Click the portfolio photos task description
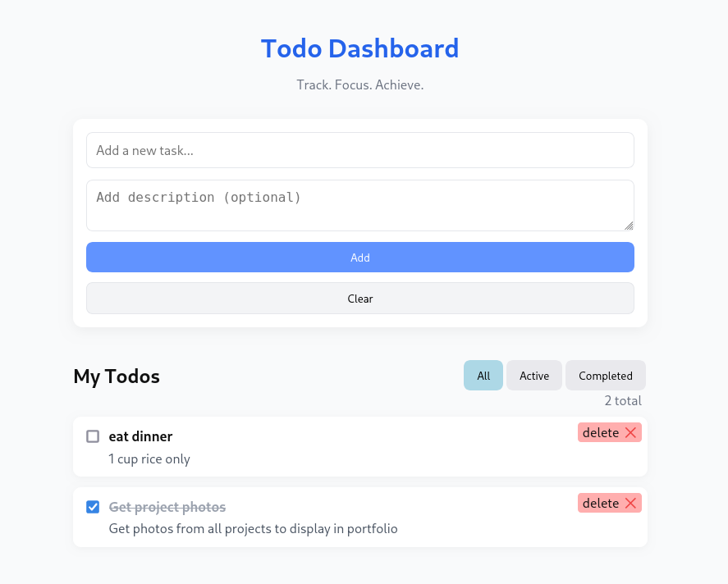Image resolution: width=728 pixels, height=584 pixels. point(254,529)
